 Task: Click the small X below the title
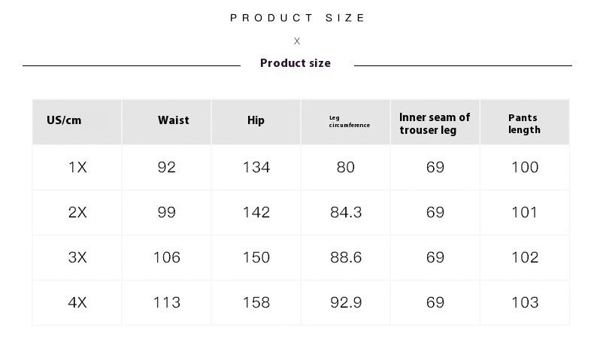click(x=297, y=41)
